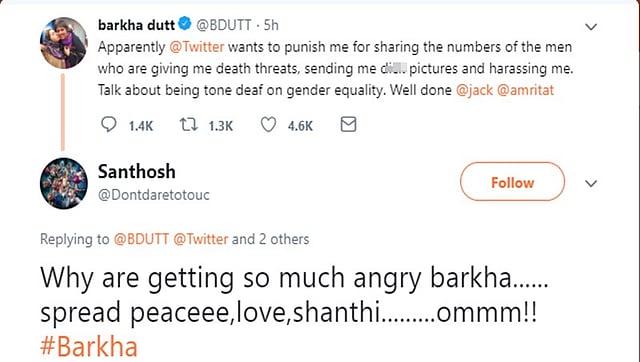This screenshot has width=640, height=362.
Task: Expand options chevron on barkha dutt's tweet
Action: coord(591,27)
